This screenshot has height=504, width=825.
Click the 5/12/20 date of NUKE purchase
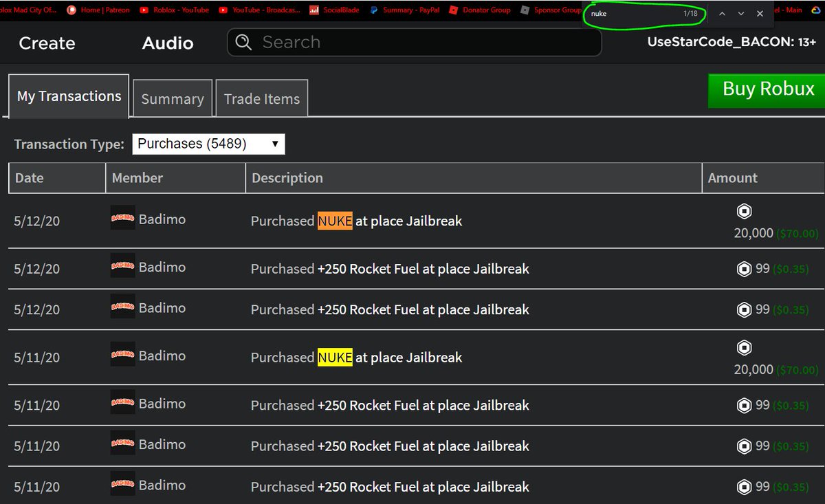37,221
